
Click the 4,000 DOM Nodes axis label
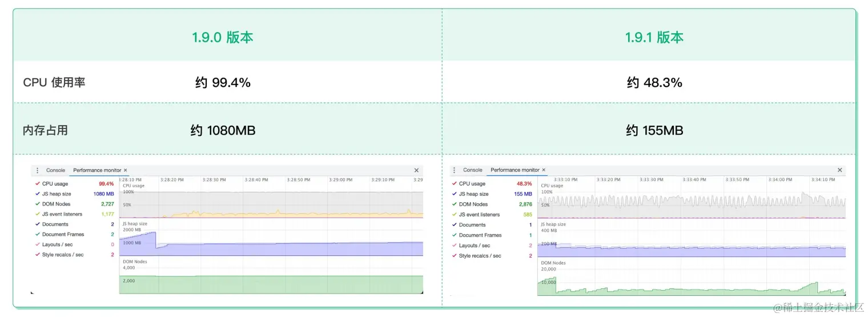[x=129, y=267]
